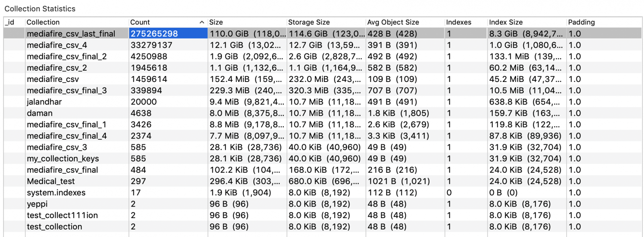644x237 pixels.
Task: Select the system.indexes collection row
Action: coord(56,193)
